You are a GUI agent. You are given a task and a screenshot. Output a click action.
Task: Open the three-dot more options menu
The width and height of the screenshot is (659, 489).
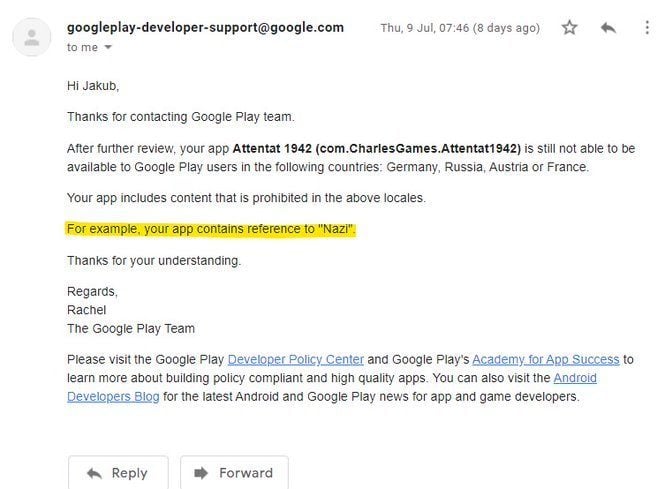tap(647, 28)
